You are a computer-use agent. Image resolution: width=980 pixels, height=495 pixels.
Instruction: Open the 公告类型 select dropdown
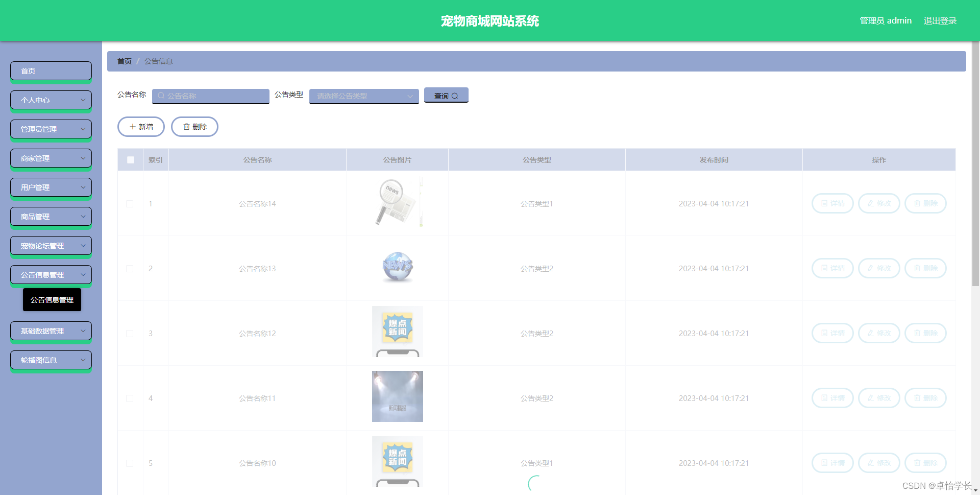coord(364,96)
